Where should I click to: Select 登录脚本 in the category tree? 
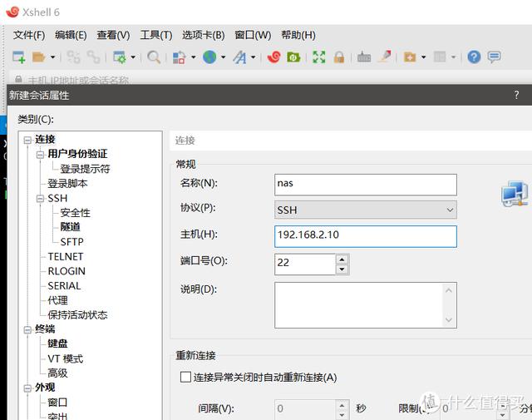[67, 183]
